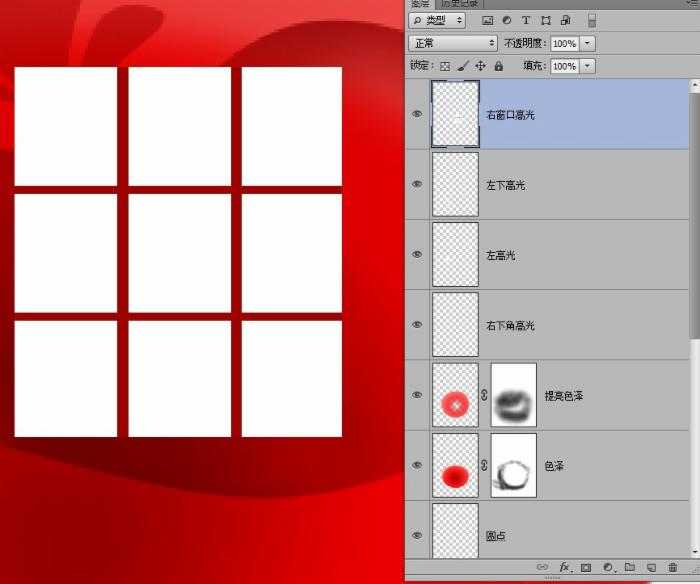Click the 色泽 layer mask thumbnail
700x584 pixels.
coord(514,465)
